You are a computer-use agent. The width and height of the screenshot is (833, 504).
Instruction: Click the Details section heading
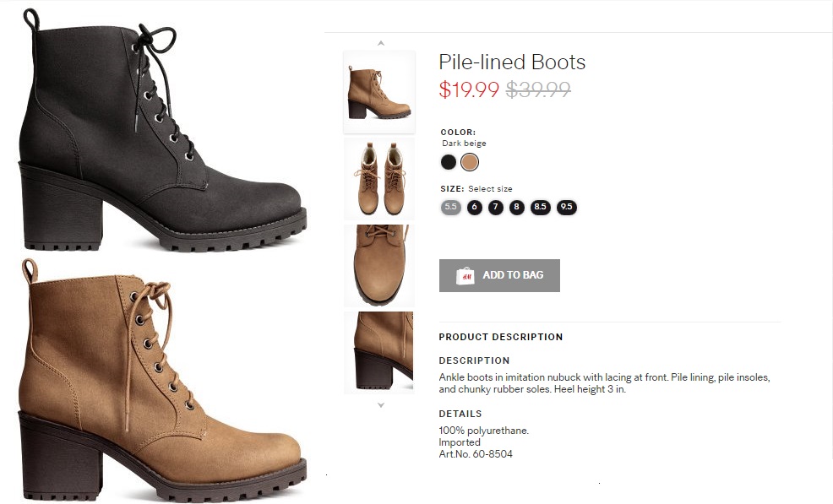click(460, 414)
